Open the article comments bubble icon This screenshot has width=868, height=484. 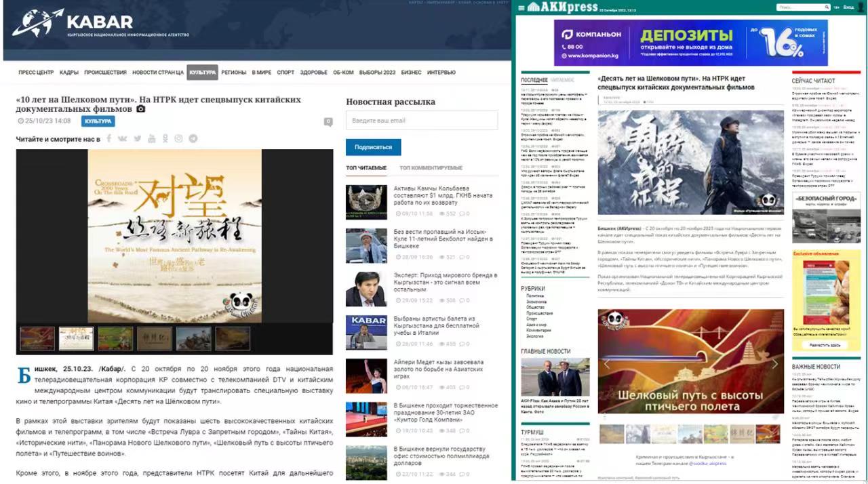point(328,122)
